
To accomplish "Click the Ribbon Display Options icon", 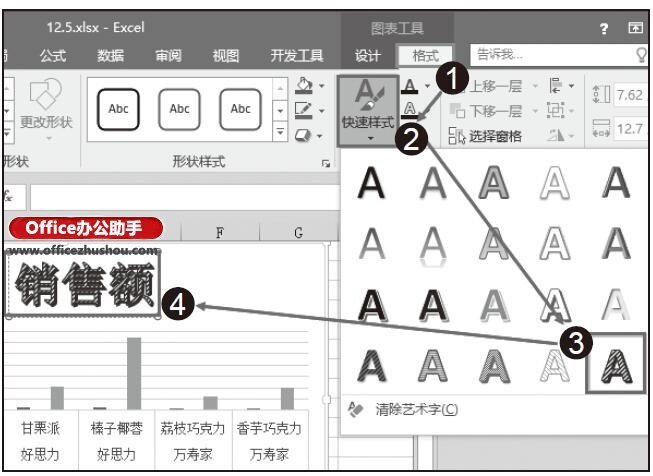I will (635, 28).
